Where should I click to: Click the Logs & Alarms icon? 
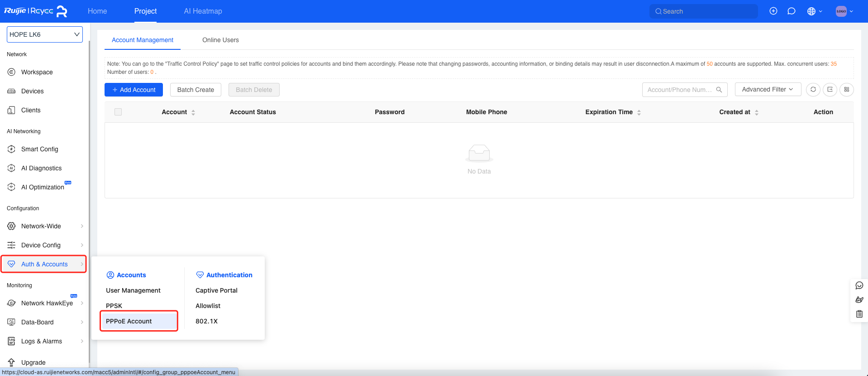12,341
